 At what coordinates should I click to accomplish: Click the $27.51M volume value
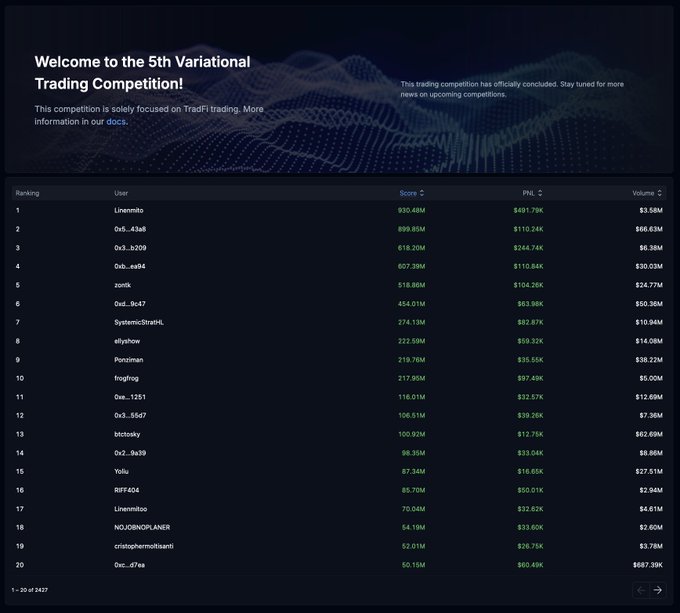649,471
